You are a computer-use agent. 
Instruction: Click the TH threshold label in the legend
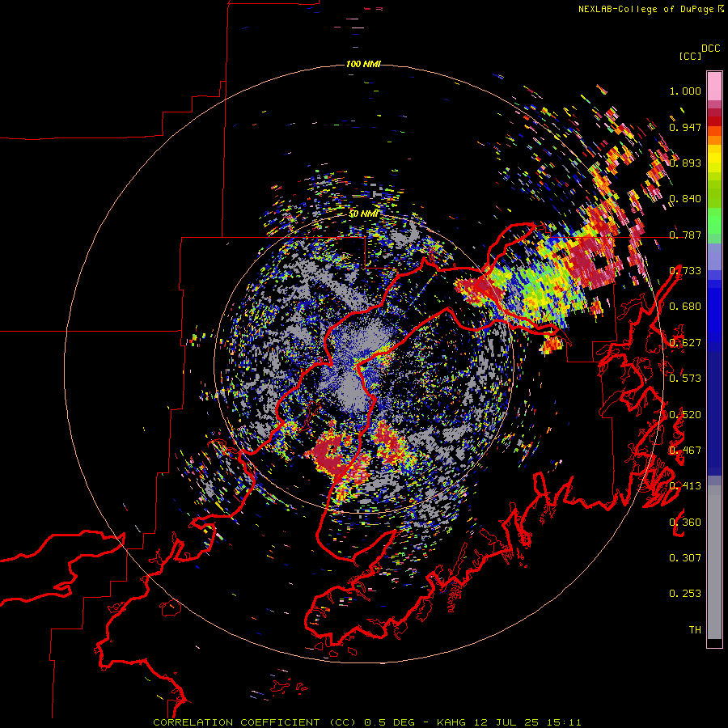point(695,630)
